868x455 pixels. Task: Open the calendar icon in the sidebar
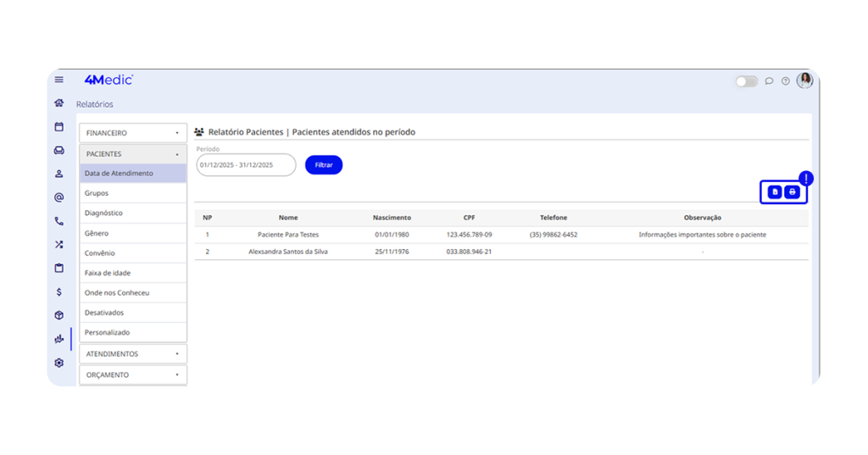coord(58,126)
